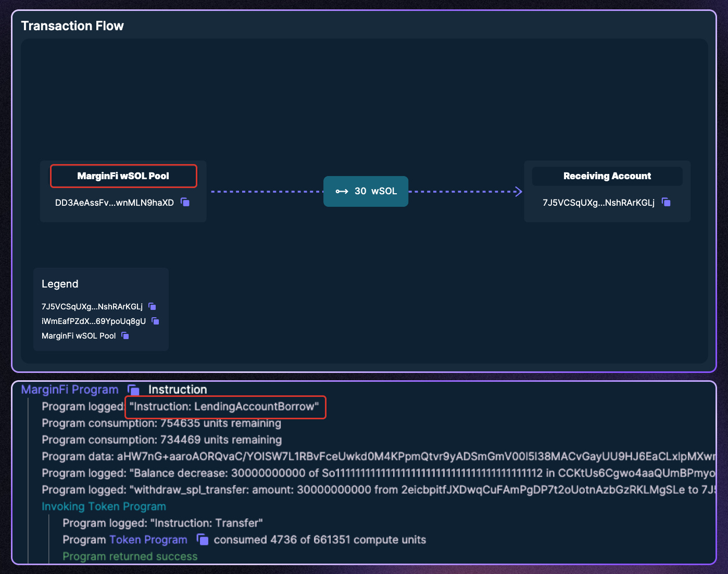Click the 754635 units remaining log line
Viewport: 728px width, 574px height.
coord(161,423)
